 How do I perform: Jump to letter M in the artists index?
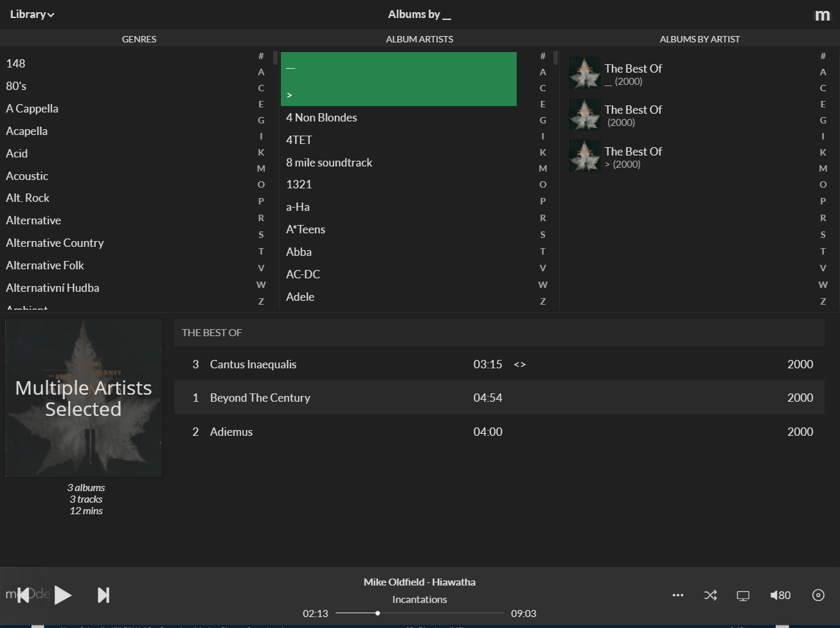tap(543, 168)
